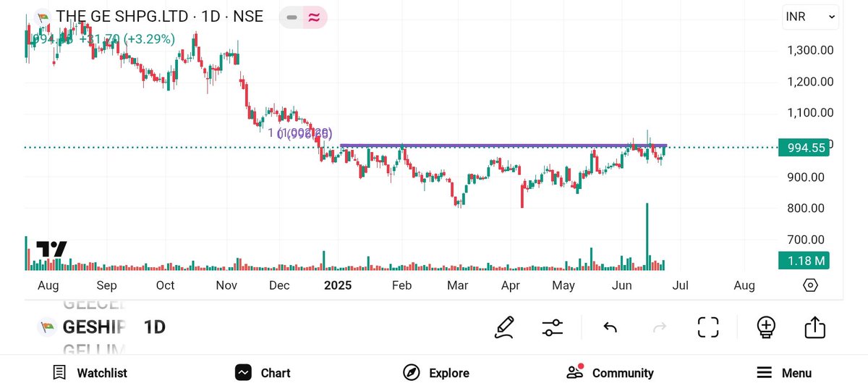Open the Watchlist tab

pos(90,373)
